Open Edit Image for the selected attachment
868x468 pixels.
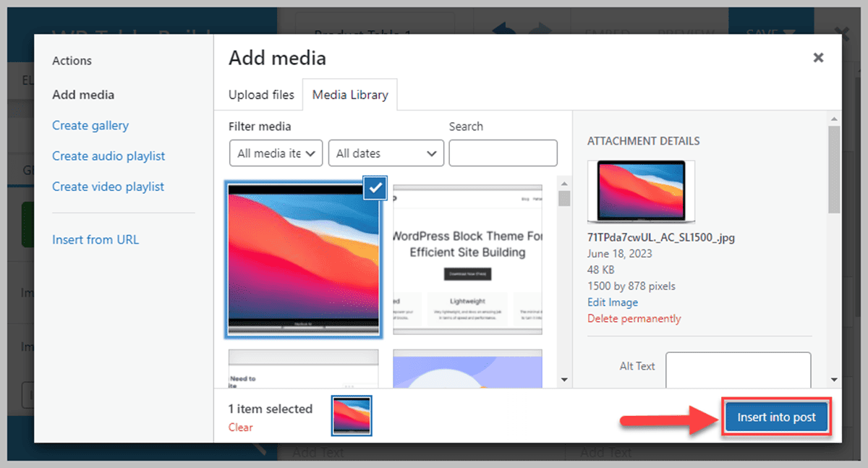pos(612,302)
